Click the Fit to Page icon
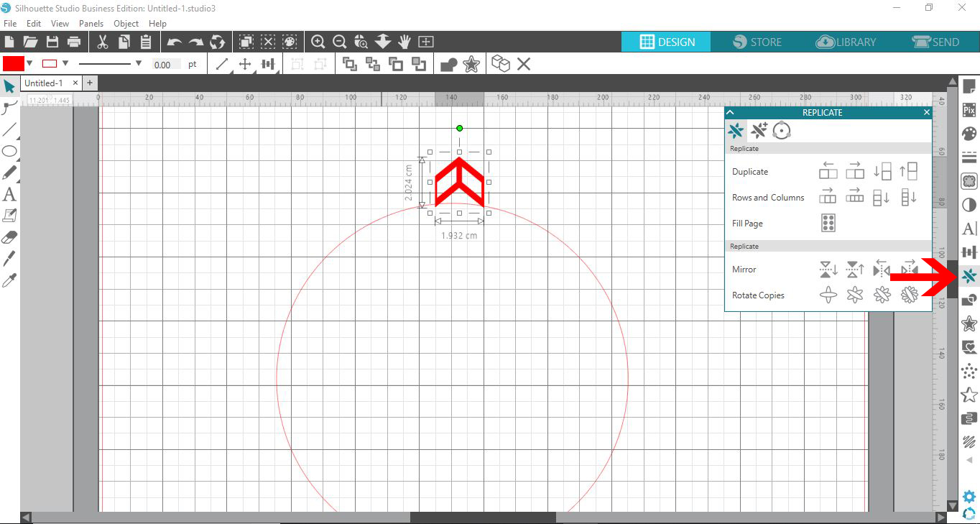980x524 pixels. pyautogui.click(x=426, y=42)
